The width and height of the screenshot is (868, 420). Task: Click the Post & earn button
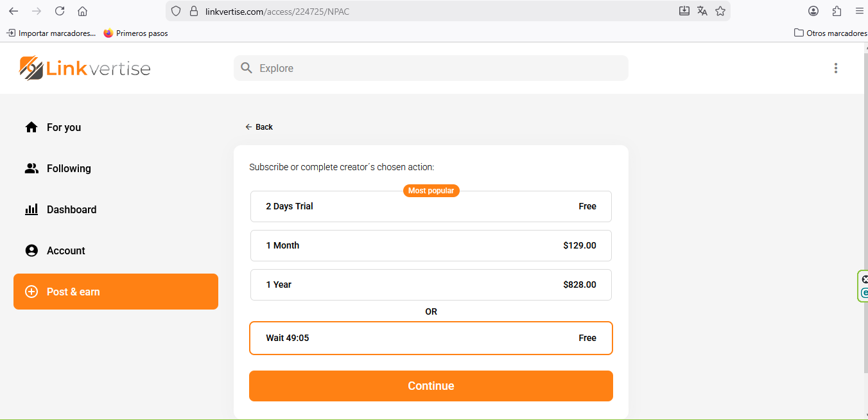click(x=116, y=292)
